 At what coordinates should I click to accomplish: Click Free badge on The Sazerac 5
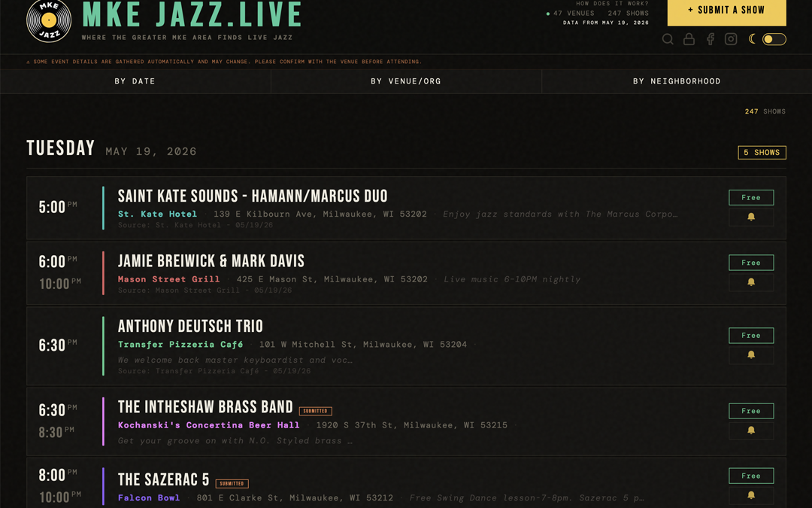click(751, 476)
